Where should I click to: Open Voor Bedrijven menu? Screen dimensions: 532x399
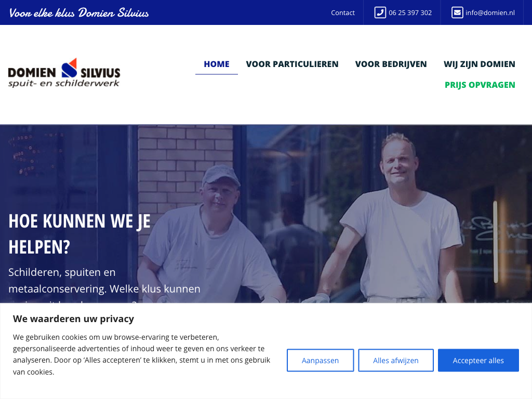click(x=391, y=64)
